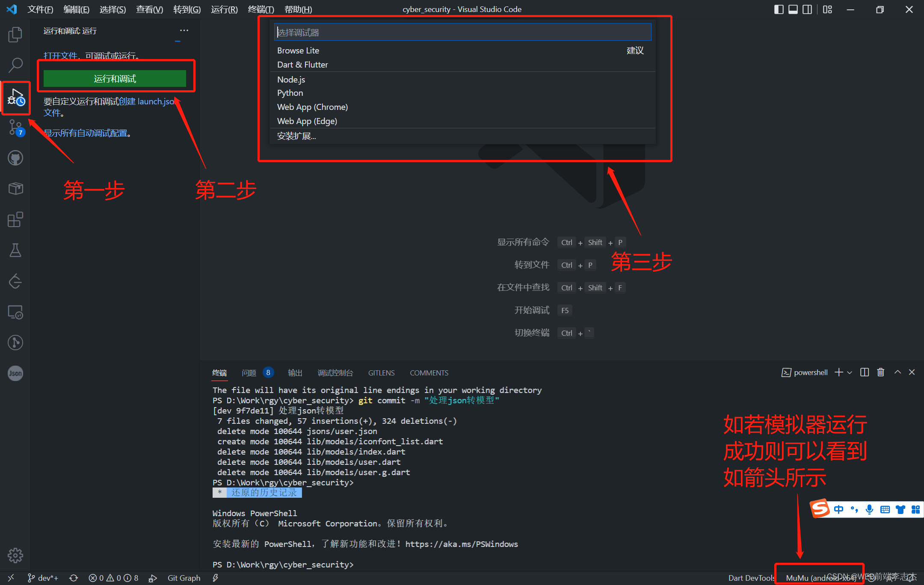Select Browse Lite debugger
Image resolution: width=924 pixels, height=585 pixels.
click(462, 50)
